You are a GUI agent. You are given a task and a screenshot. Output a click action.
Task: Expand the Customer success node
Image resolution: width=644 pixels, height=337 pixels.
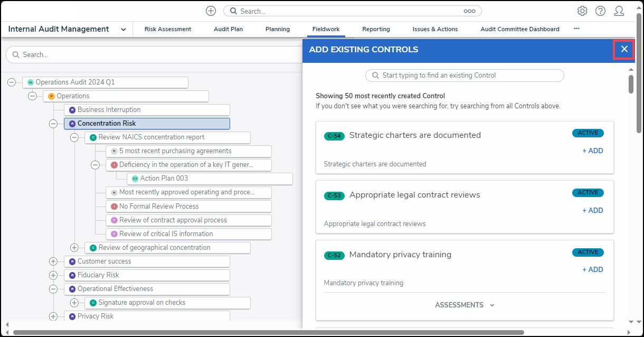tap(53, 261)
